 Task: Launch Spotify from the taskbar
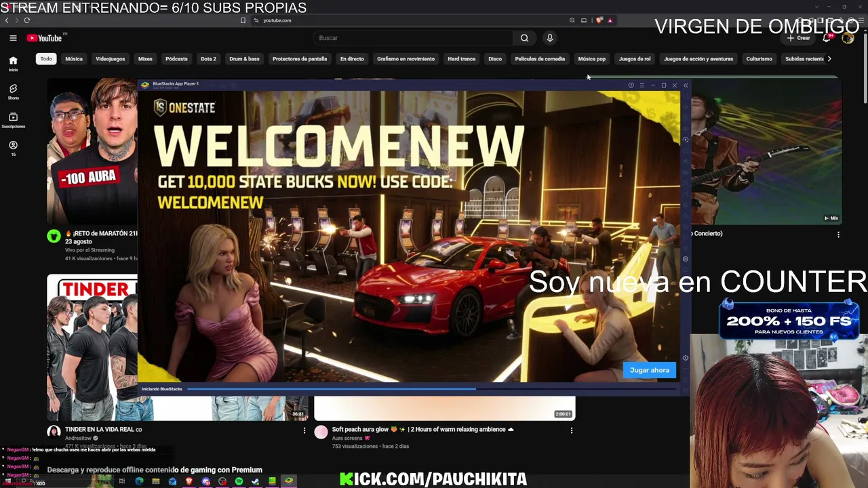click(239, 481)
